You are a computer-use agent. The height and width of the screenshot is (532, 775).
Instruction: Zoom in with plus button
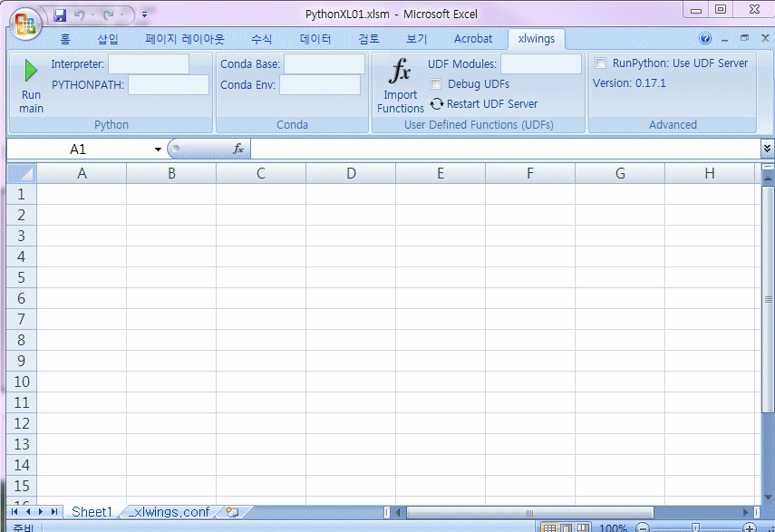point(750,528)
